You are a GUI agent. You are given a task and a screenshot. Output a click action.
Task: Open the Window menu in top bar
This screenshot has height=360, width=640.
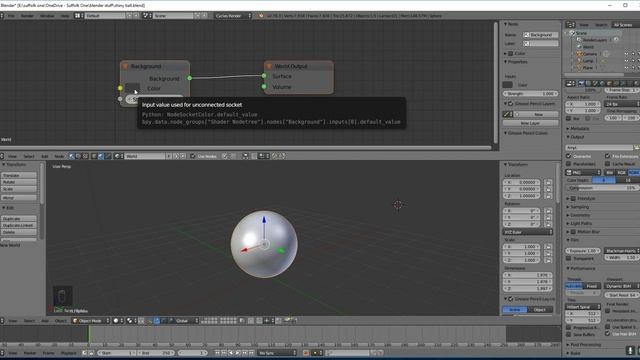click(47, 16)
